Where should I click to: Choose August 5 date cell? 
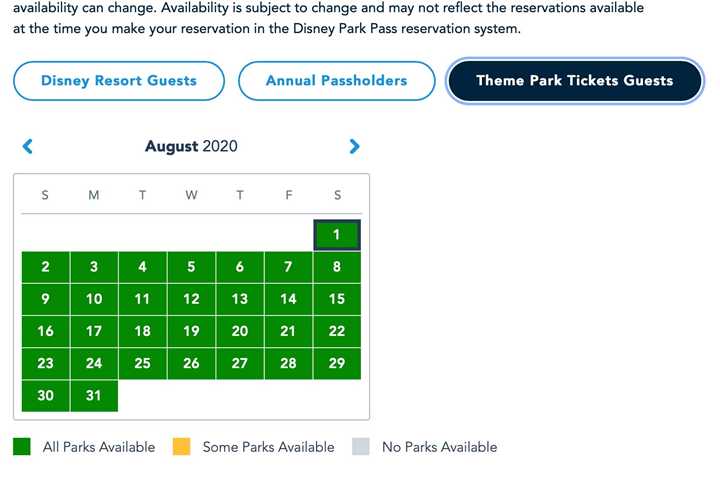pos(191,267)
